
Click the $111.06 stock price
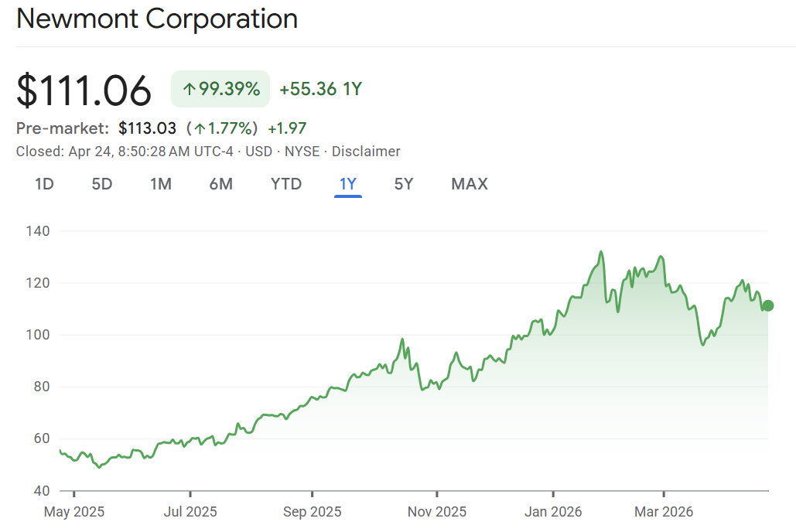pos(84,90)
